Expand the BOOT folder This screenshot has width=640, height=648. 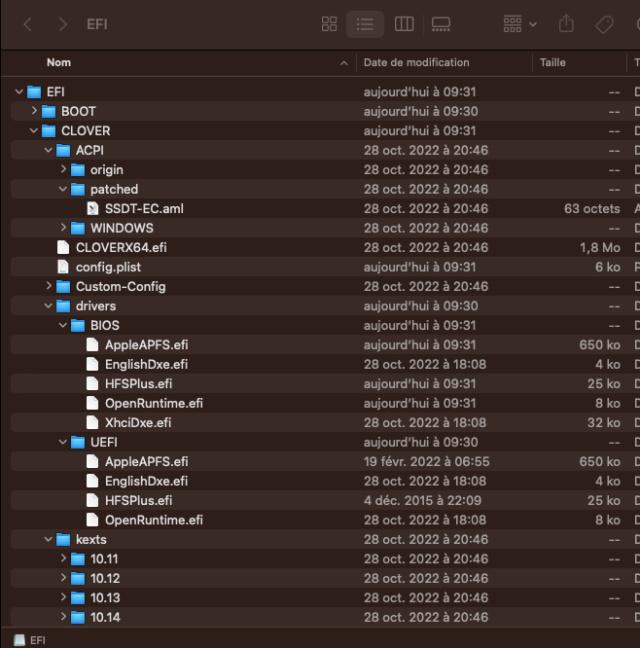click(x=34, y=111)
